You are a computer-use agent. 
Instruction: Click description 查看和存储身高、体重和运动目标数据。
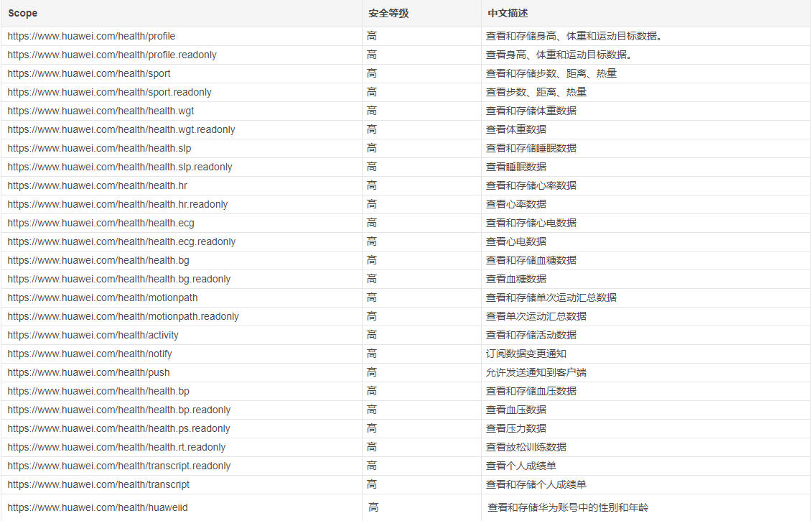[574, 36]
